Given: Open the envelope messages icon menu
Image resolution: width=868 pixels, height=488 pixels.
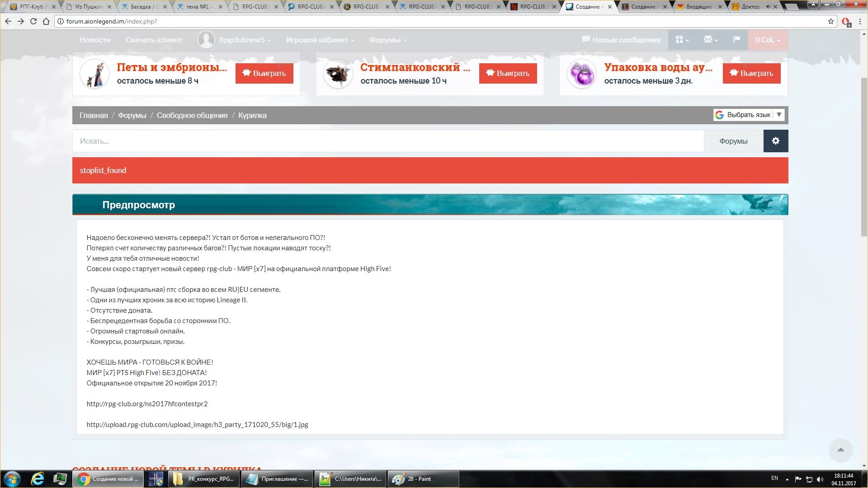Looking at the screenshot, I should (710, 40).
